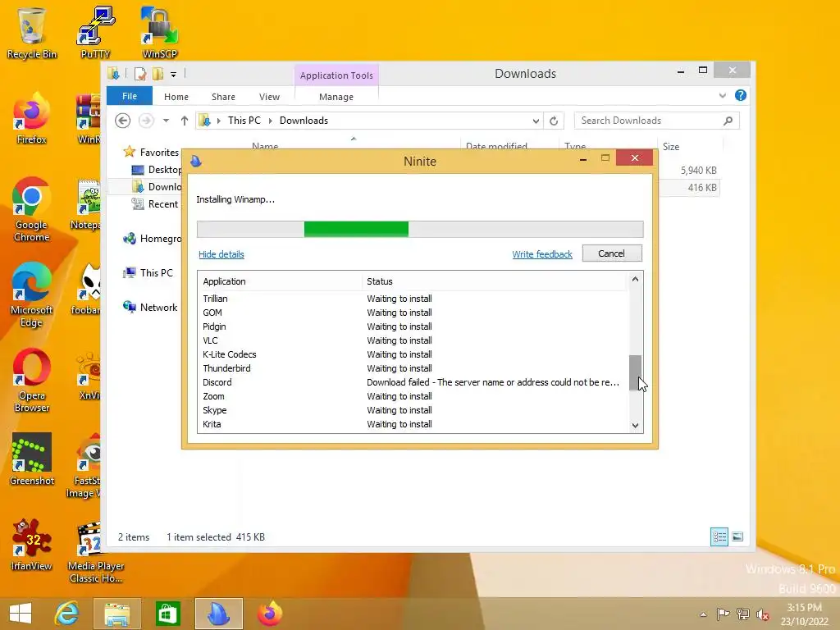Select the Recent places navigation item
The width and height of the screenshot is (840, 630).
[x=163, y=204]
